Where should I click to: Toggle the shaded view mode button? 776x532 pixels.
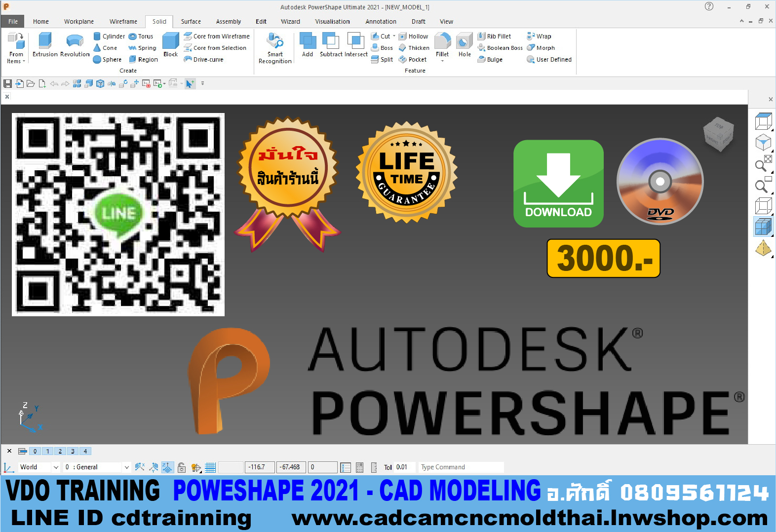(763, 227)
